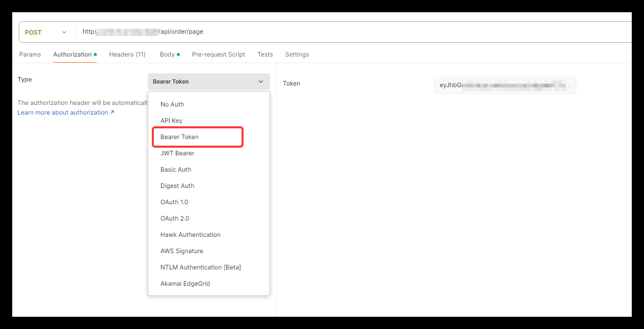
Task: Pick JWT Bearer from the list
Action: 177,153
